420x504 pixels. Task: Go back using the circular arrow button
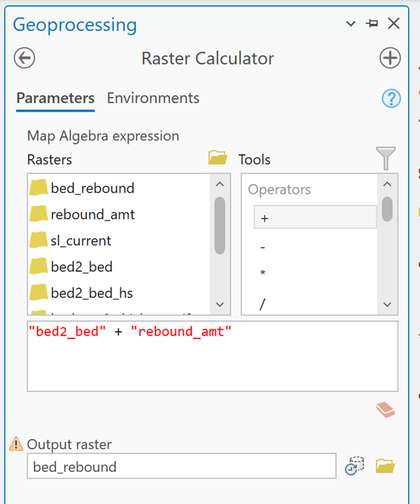pyautogui.click(x=24, y=58)
